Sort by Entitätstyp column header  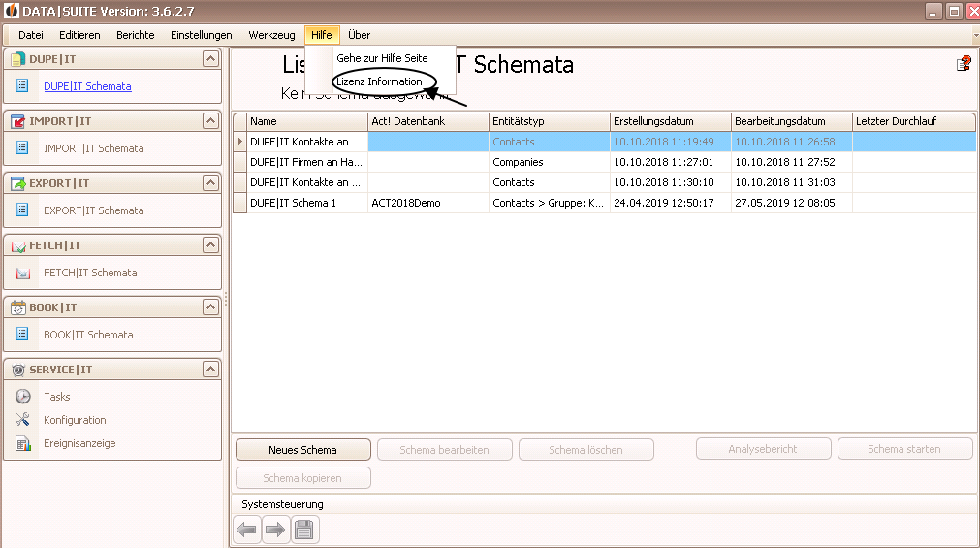(550, 121)
